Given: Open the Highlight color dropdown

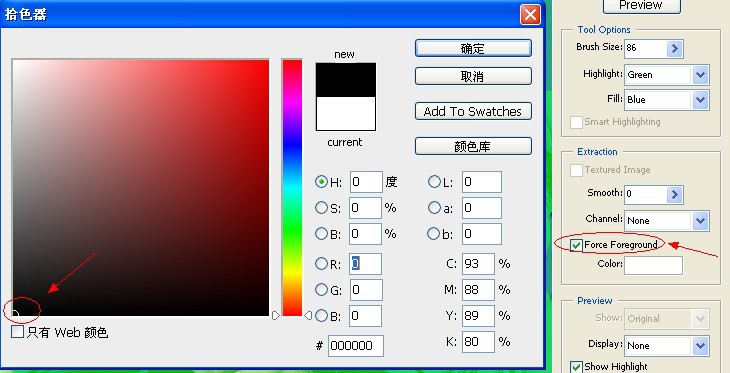Looking at the screenshot, I should point(700,75).
